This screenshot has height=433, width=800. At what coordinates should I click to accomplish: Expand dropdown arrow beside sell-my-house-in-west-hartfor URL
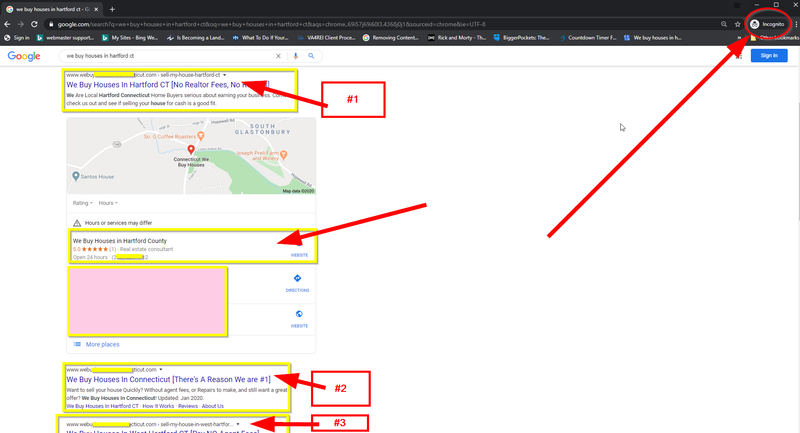pyautogui.click(x=238, y=424)
